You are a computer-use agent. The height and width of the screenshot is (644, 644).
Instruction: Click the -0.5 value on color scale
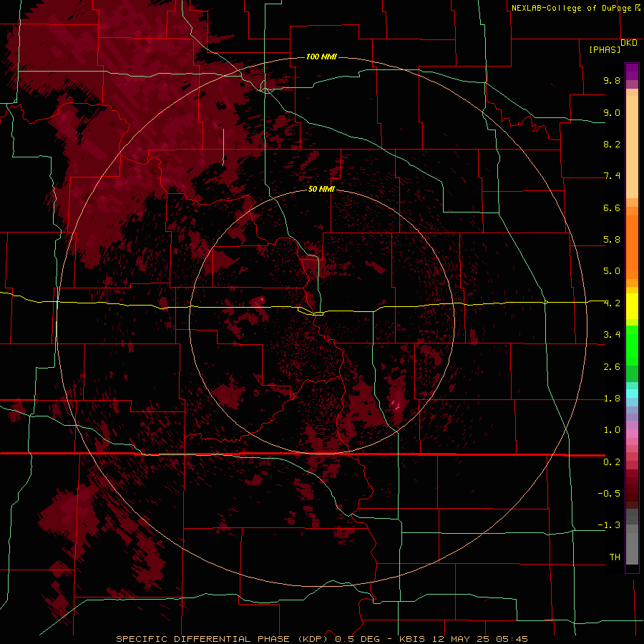[x=609, y=494]
